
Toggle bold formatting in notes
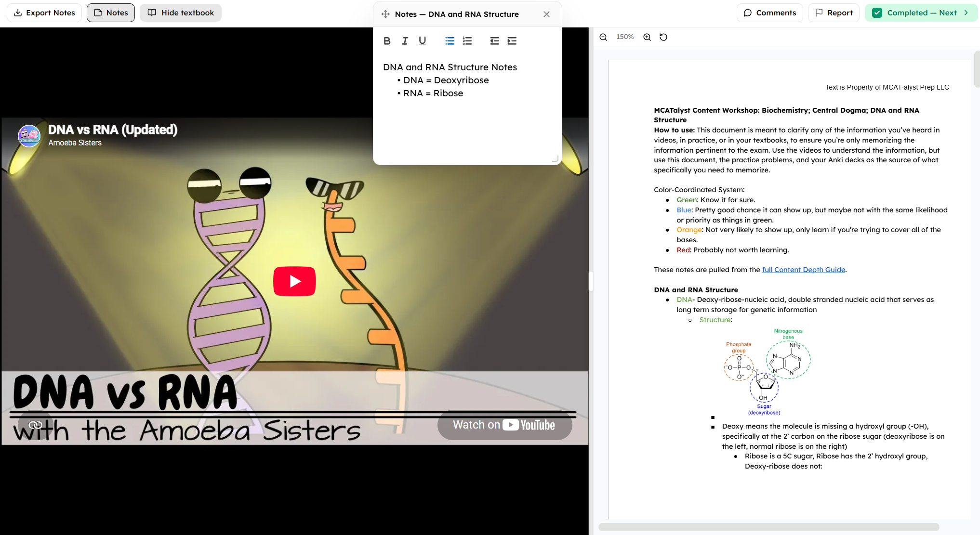387,41
